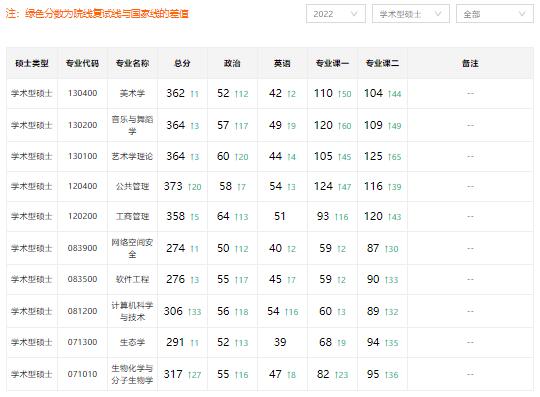540x397 pixels.
Task: Click total score 306 for 计算机科学与技术
Action: [x=173, y=311]
